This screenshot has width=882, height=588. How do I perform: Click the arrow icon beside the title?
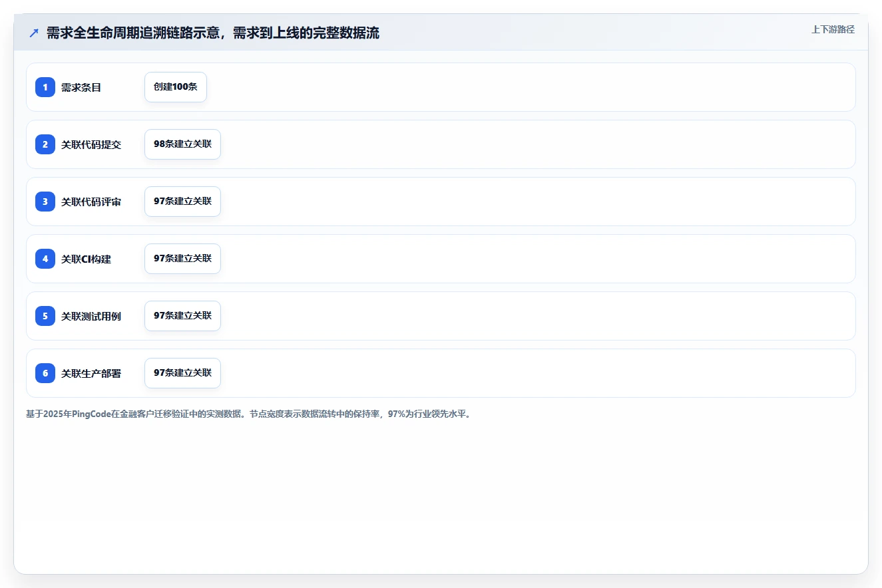(x=34, y=33)
